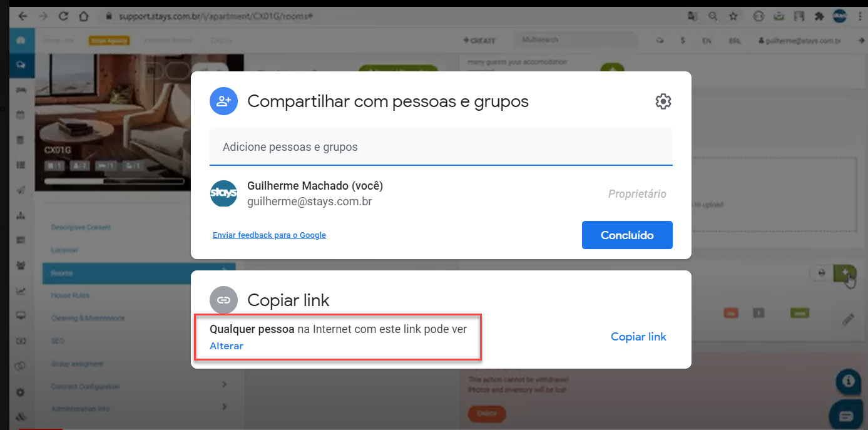868x430 pixels.
Task: Go to browser home icon
Action: [x=83, y=16]
